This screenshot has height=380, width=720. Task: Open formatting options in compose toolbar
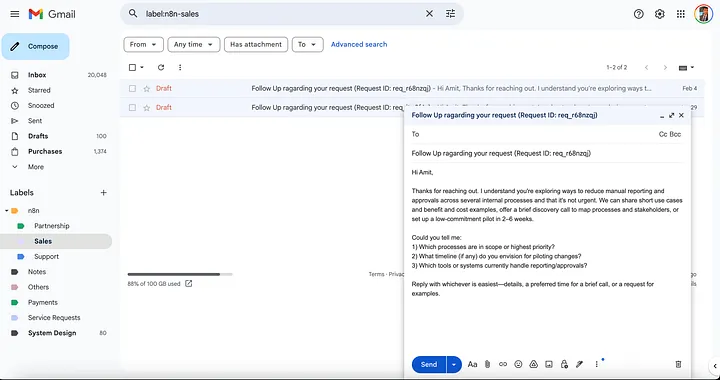472,364
